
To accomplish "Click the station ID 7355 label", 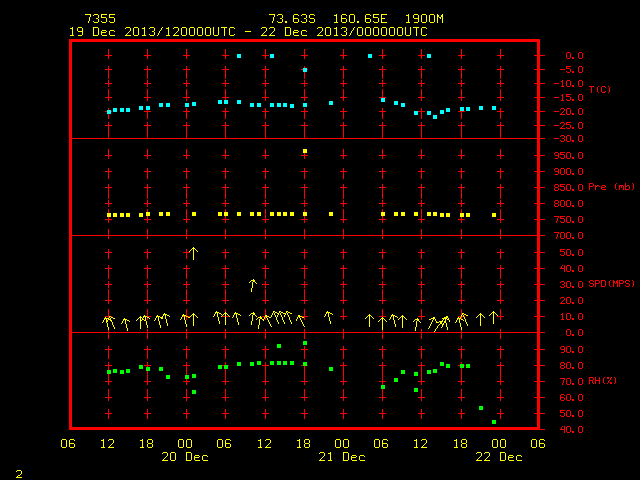I will tap(100, 19).
